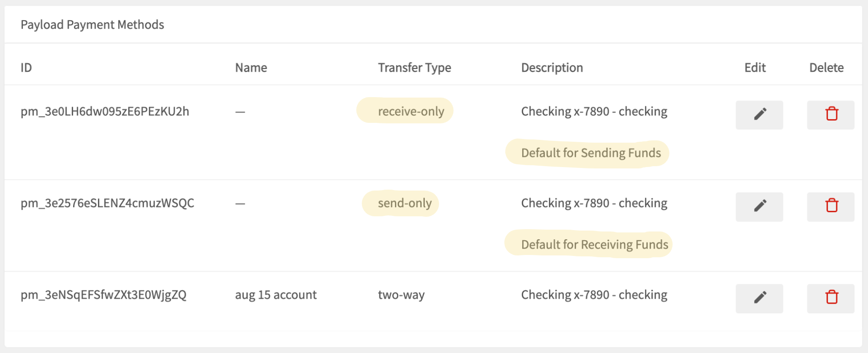Screen dimensions: 868x353
Task: Click the Transfer Type column header
Action: (414, 68)
